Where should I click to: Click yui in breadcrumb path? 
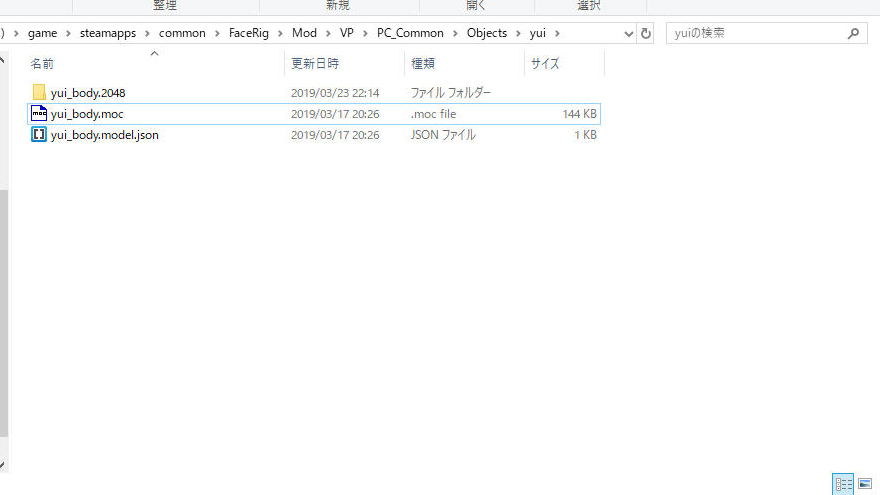[538, 33]
